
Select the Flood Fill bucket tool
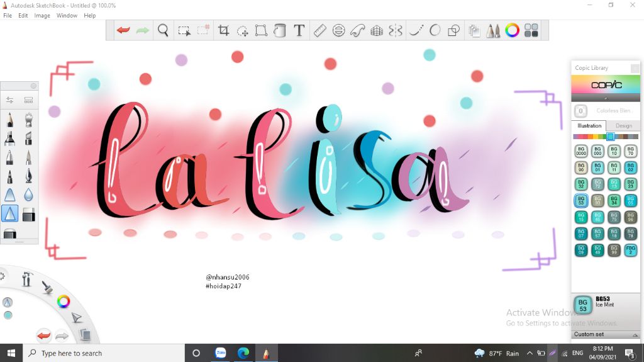(280, 30)
